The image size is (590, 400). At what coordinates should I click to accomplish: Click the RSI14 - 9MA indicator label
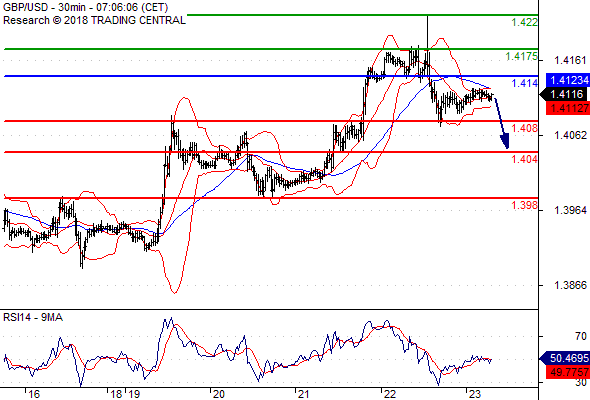[x=33, y=318]
